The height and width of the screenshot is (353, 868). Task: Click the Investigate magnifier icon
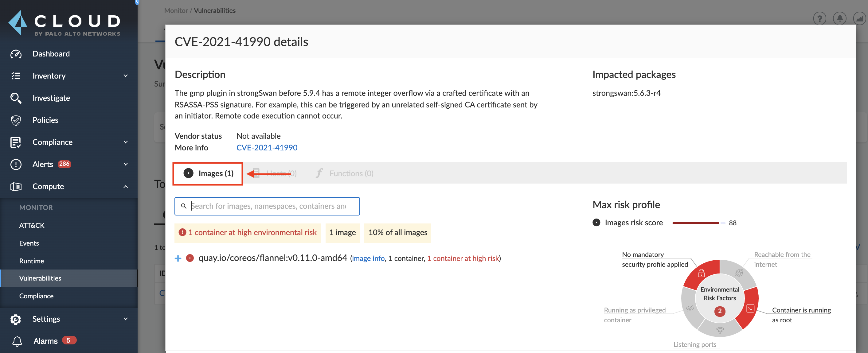pos(16,98)
